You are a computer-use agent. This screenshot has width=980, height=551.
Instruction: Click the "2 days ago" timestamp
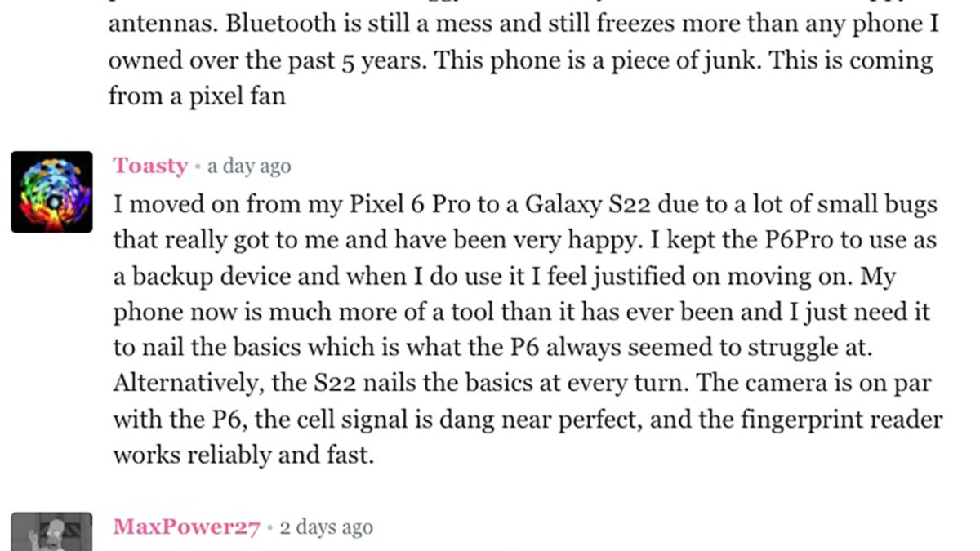click(326, 527)
